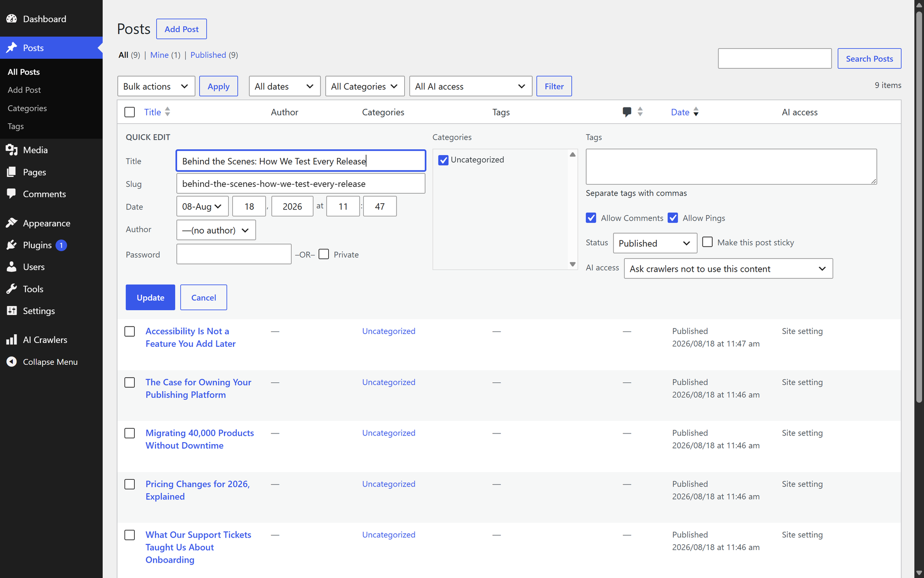Viewport: 924px width, 578px height.
Task: Select the Accessibility Is Not a Feature post checkbox
Action: (x=129, y=331)
